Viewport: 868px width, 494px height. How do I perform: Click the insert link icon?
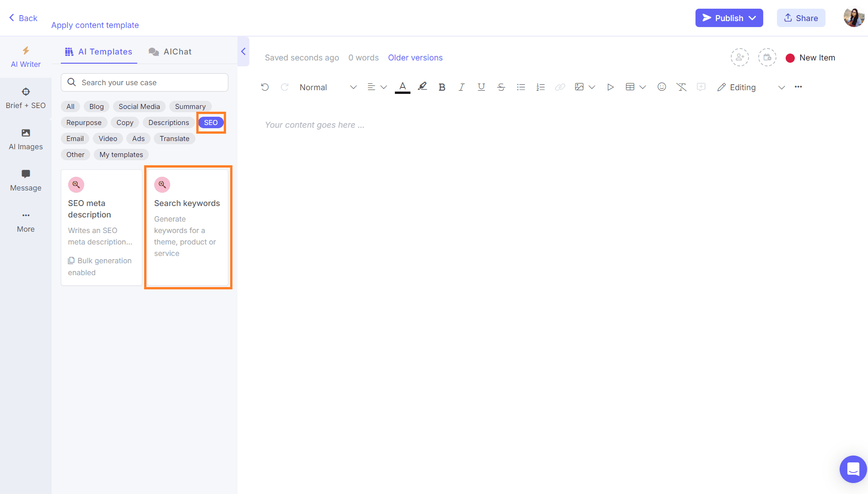coord(560,87)
